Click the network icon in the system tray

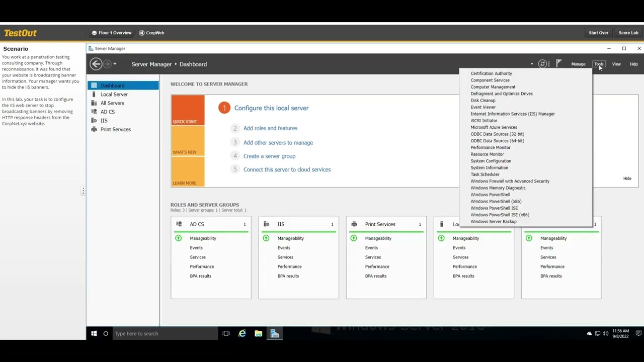598,333
